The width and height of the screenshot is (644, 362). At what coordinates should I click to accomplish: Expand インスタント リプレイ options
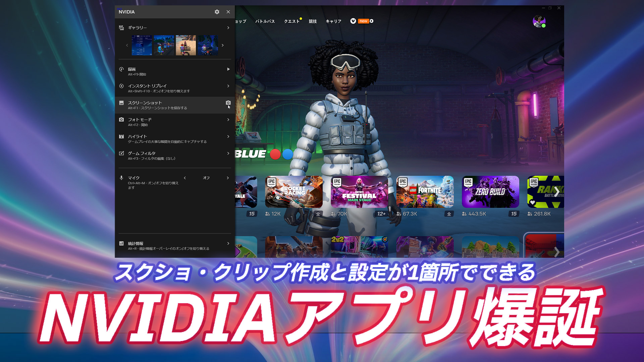pyautogui.click(x=228, y=86)
